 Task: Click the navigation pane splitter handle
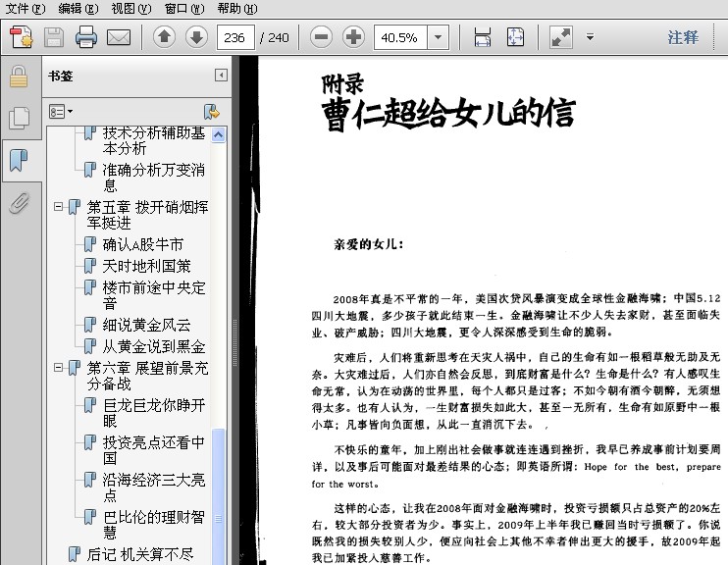pos(234,342)
